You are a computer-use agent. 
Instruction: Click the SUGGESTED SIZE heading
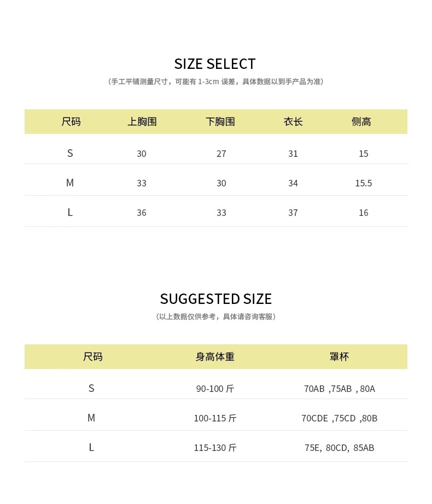(215, 299)
